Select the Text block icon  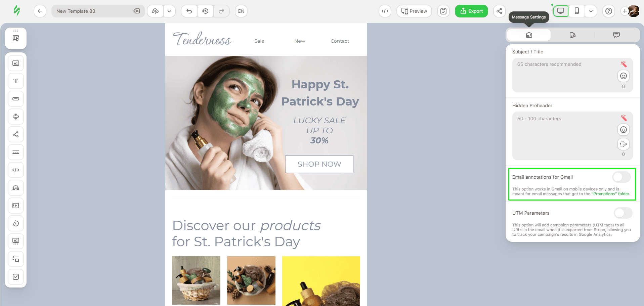tap(15, 81)
